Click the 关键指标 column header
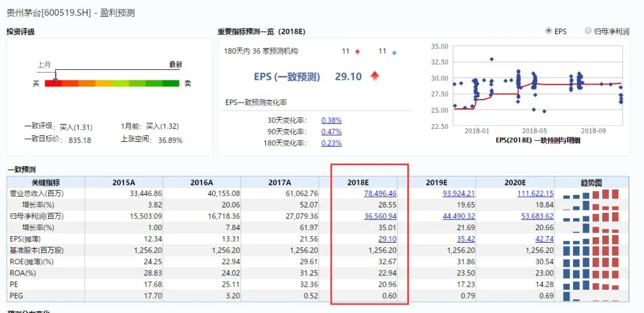 tap(45, 182)
